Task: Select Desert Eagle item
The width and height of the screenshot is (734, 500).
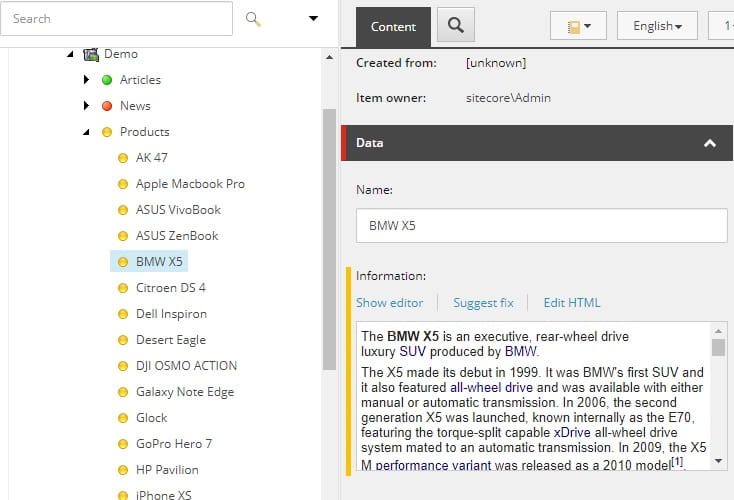Action: point(171,340)
